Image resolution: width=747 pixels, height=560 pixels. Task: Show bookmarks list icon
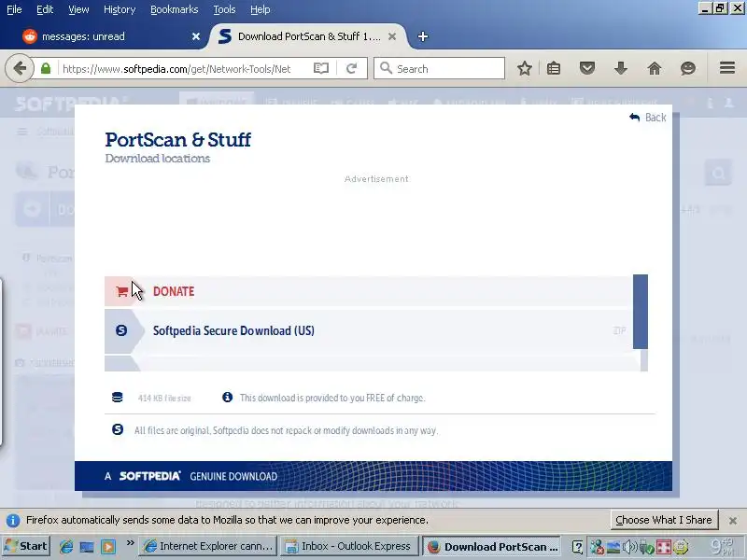click(554, 68)
